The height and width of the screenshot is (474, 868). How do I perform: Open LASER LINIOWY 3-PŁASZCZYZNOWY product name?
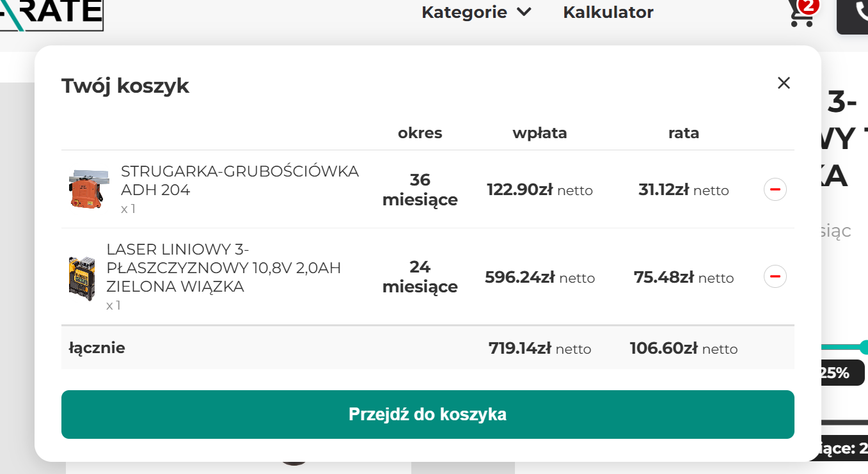223,267
